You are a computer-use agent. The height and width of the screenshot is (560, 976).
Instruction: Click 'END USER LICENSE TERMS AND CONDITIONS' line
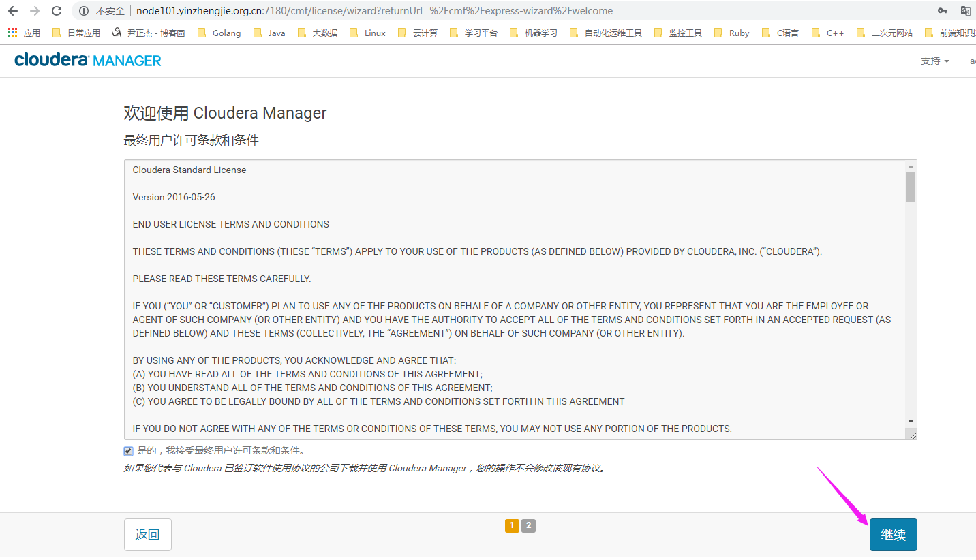[x=231, y=224]
